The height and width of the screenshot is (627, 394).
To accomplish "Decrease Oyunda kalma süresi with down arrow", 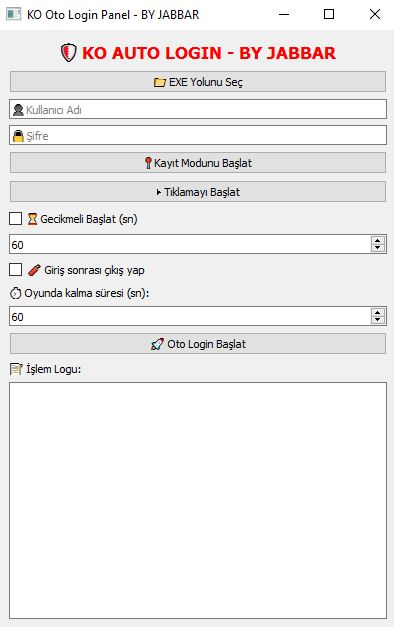I will 378,319.
